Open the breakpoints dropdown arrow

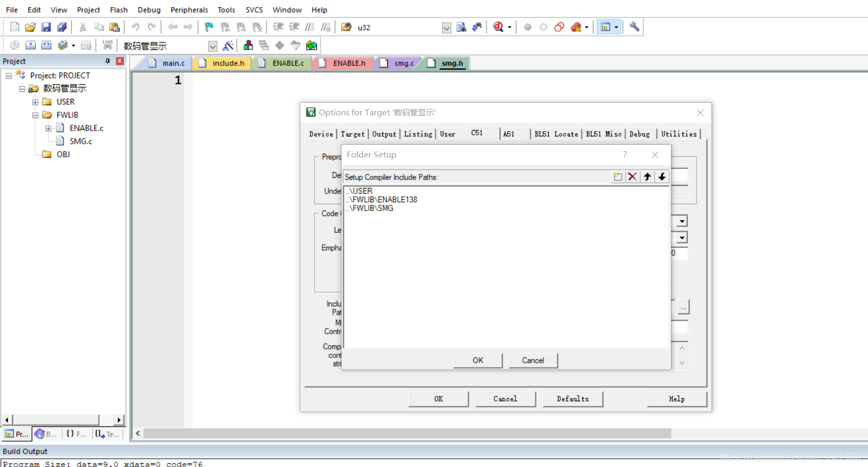[587, 27]
